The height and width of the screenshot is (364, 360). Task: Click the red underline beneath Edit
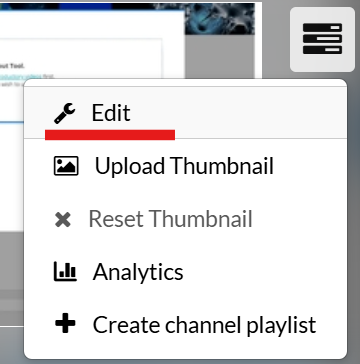110,135
